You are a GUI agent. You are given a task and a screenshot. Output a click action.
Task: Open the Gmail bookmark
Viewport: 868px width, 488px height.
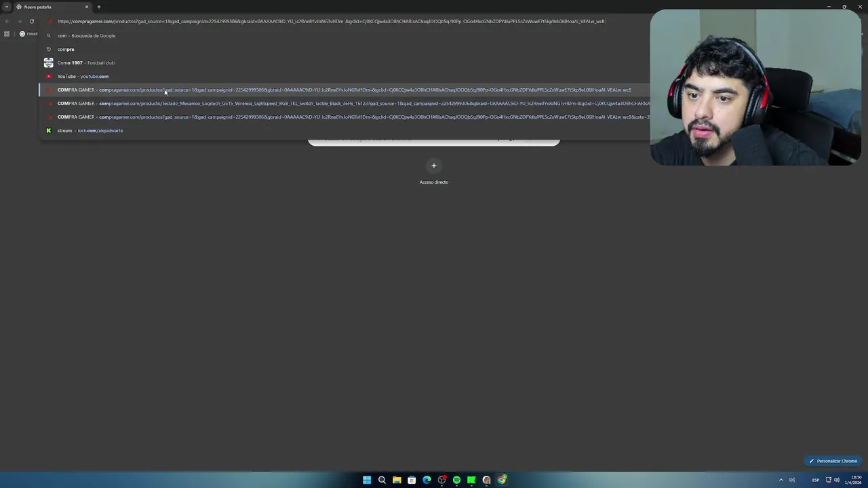28,34
